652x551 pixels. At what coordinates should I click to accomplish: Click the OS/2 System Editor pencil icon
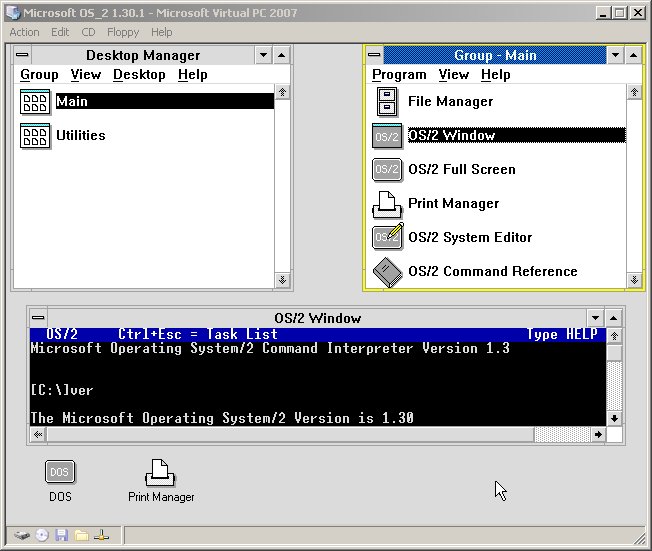(388, 236)
